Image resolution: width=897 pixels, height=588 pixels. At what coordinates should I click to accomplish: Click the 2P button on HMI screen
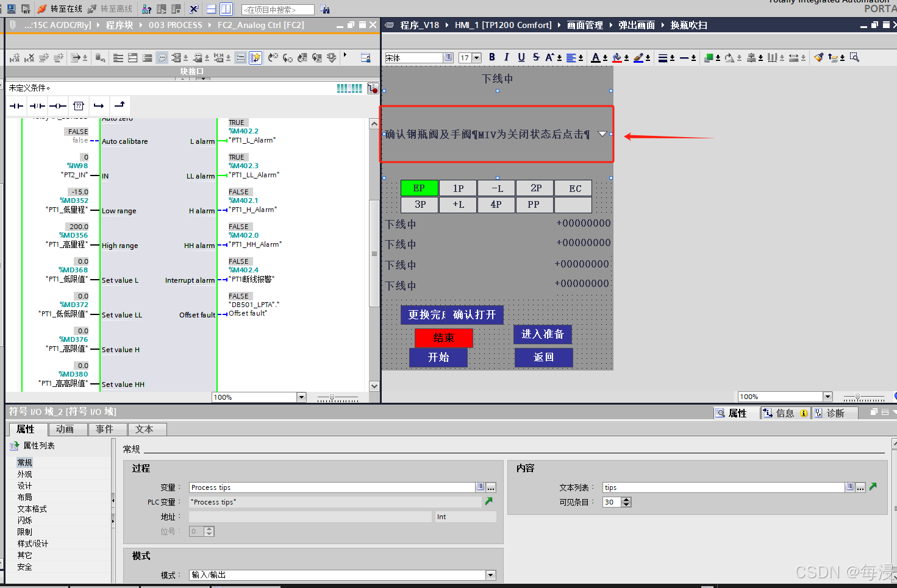tap(535, 188)
